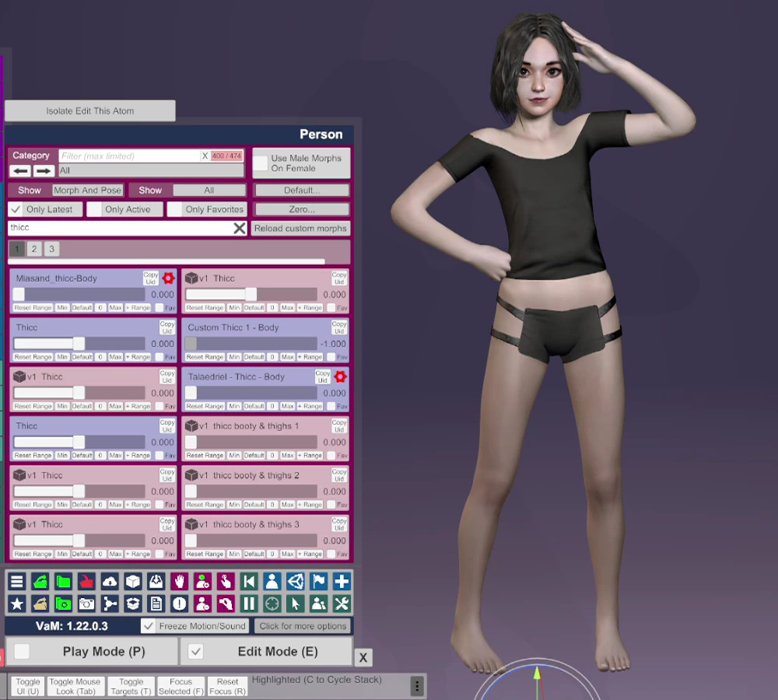Click the add person plus icon
Image resolution: width=778 pixels, height=700 pixels.
202,581
